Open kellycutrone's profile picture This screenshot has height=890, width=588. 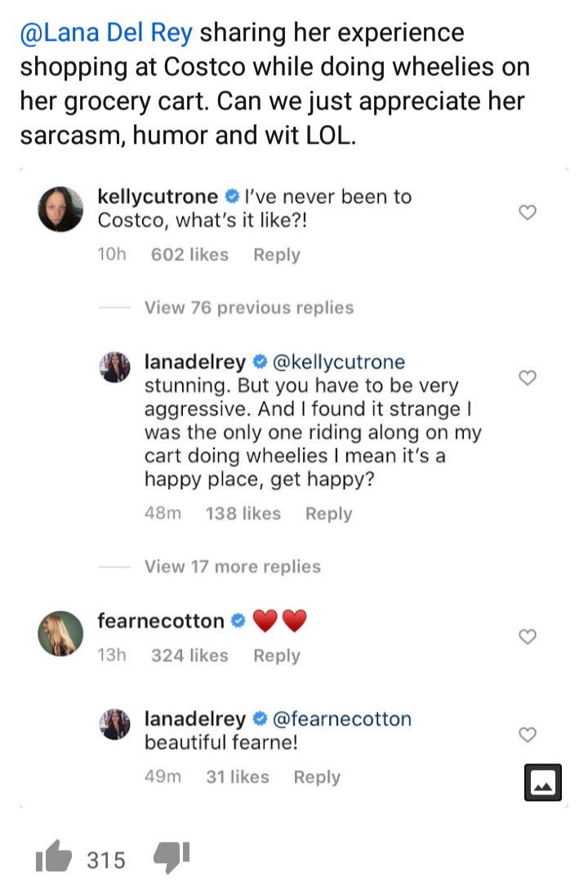click(61, 210)
